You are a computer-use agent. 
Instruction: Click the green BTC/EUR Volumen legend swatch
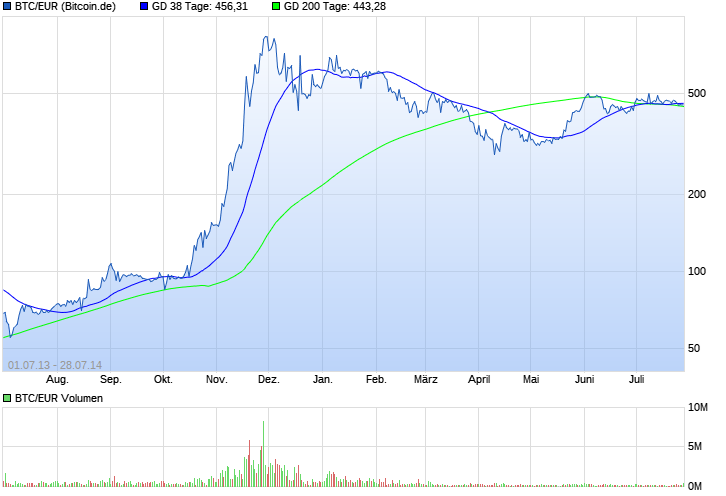7,398
